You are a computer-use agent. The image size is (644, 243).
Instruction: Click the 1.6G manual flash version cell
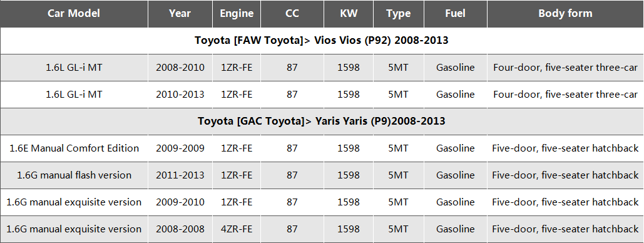[x=74, y=175]
